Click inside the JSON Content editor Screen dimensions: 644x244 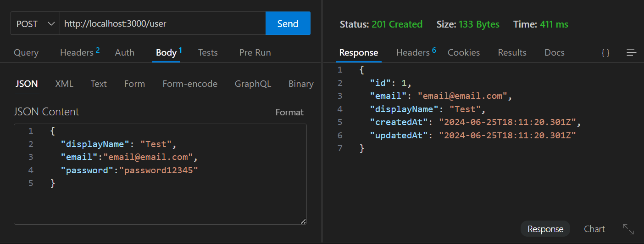tap(174, 198)
